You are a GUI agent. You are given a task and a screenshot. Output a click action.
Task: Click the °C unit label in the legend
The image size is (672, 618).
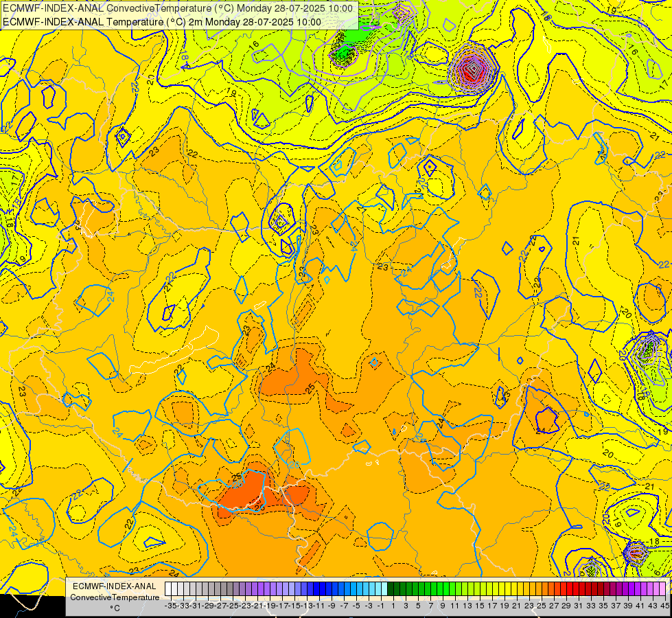pos(115,608)
